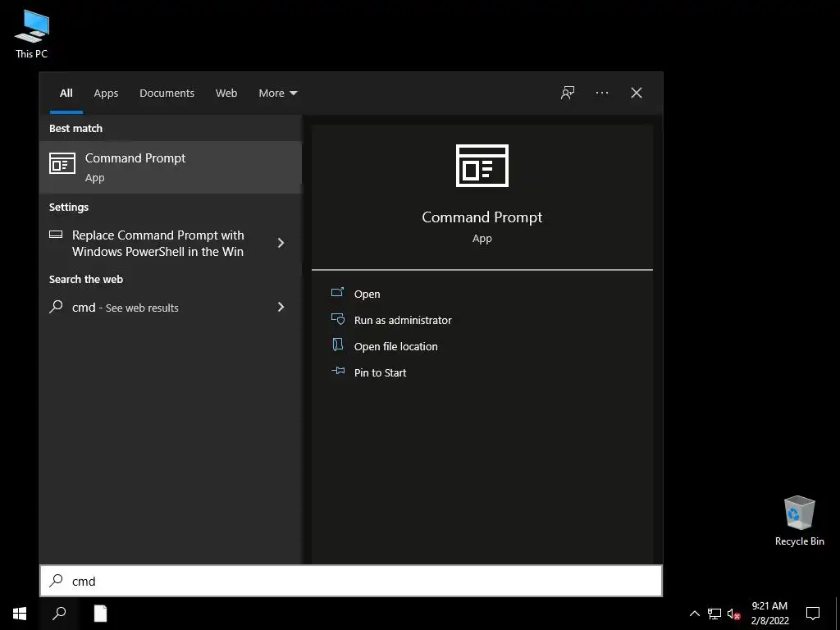The width and height of the screenshot is (840, 630).
Task: Click the muted volume speaker icon
Action: pos(733,614)
